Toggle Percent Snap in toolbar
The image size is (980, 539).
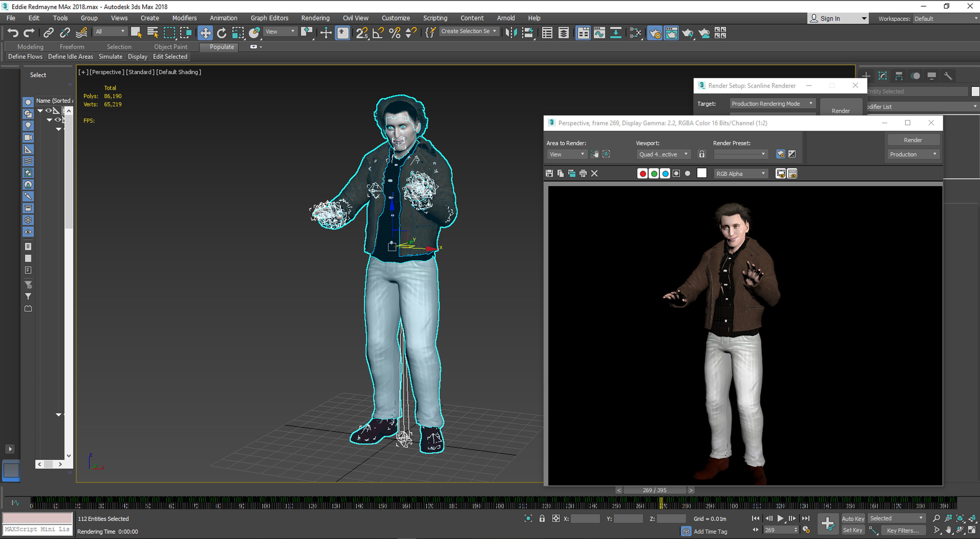tap(395, 33)
